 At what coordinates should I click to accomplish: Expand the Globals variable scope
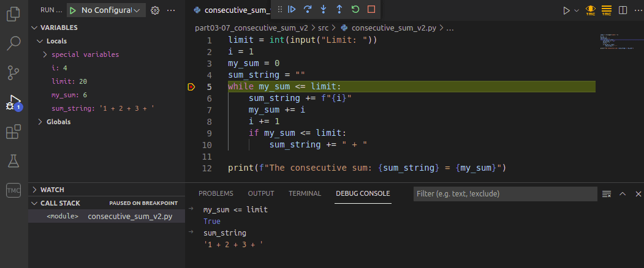pyautogui.click(x=40, y=122)
